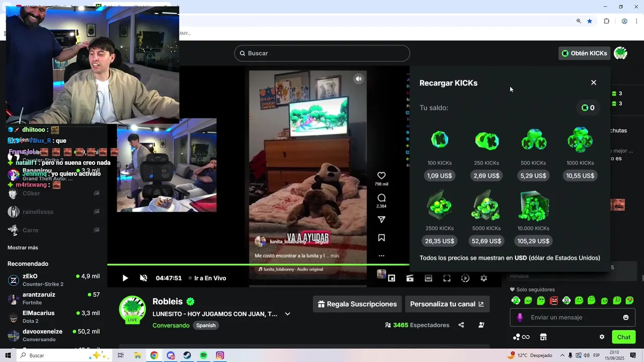Like the video with heart icon
Viewport: 644px width, 362px height.
point(381,175)
